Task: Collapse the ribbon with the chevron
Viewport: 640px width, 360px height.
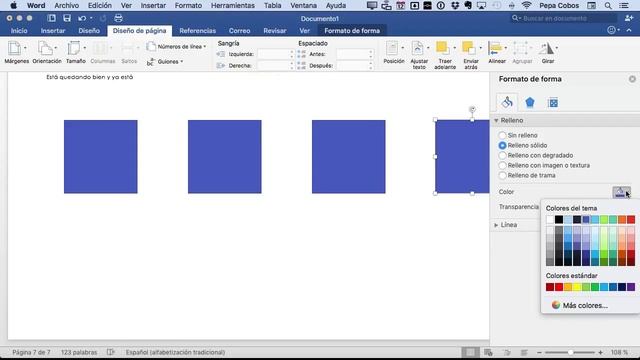Action: pyautogui.click(x=629, y=30)
